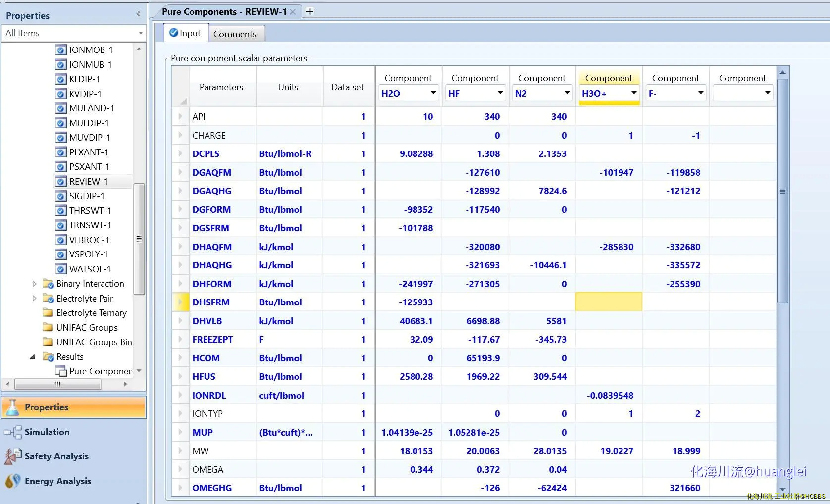Click the Simulation flowsheet icon
The width and height of the screenshot is (830, 504).
click(x=13, y=432)
